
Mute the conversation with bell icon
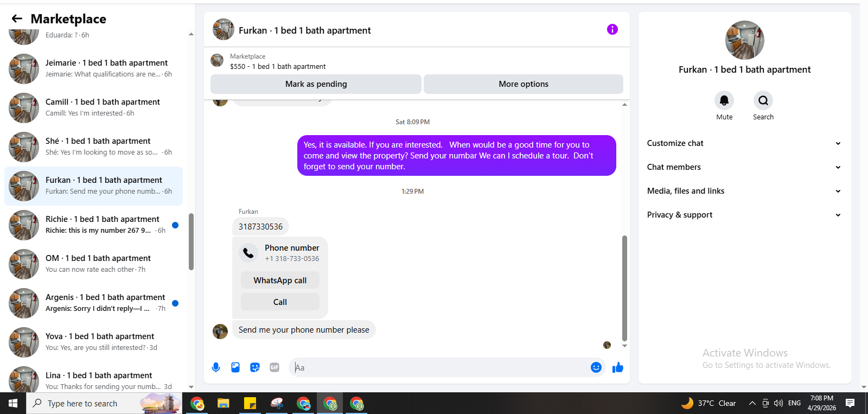pyautogui.click(x=724, y=100)
